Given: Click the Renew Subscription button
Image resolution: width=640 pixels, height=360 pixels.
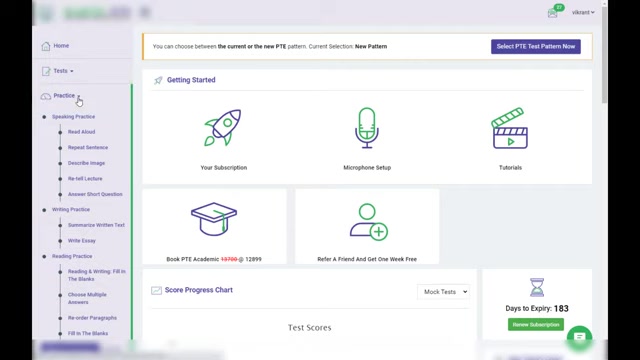Looking at the screenshot, I should (x=536, y=324).
